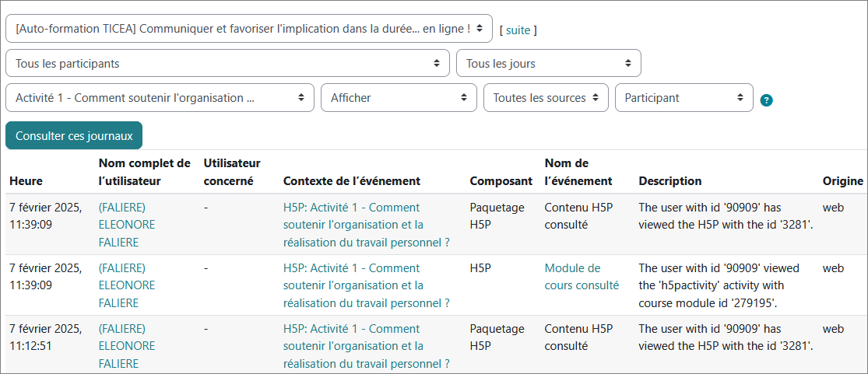Expand the 'Tous les jours' dropdown
868x374 pixels.
(549, 63)
